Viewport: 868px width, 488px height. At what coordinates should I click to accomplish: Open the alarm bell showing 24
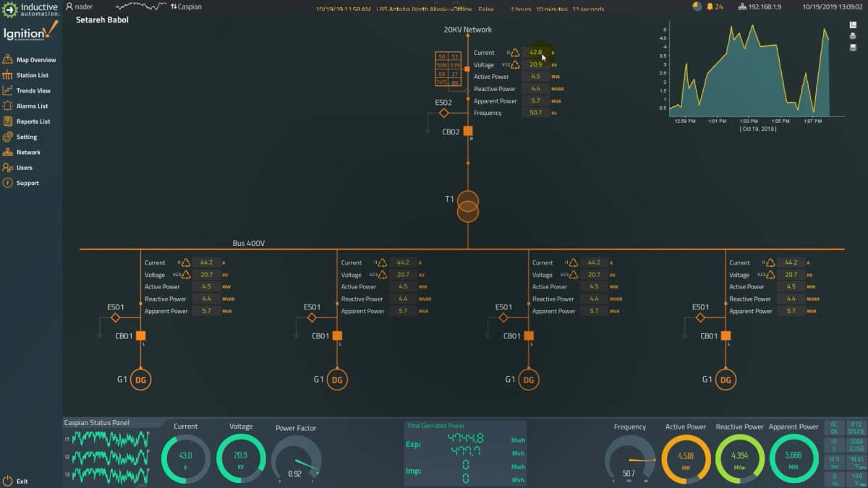714,7
